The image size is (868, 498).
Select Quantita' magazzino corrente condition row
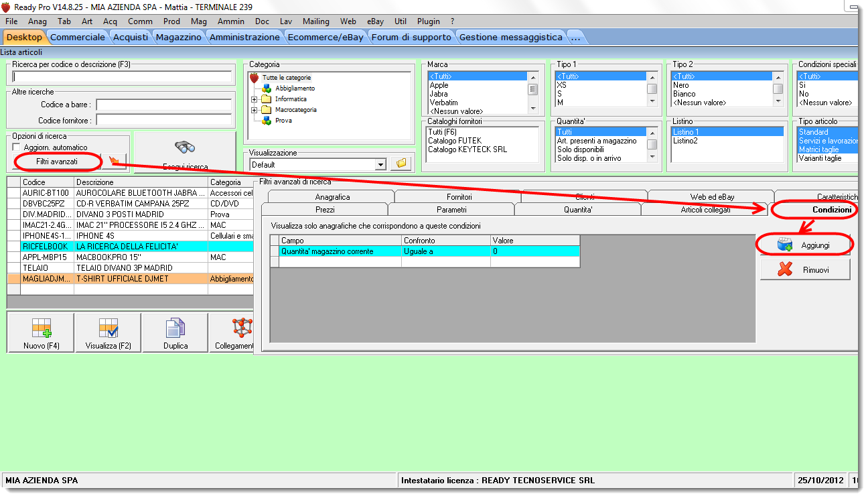pos(425,251)
